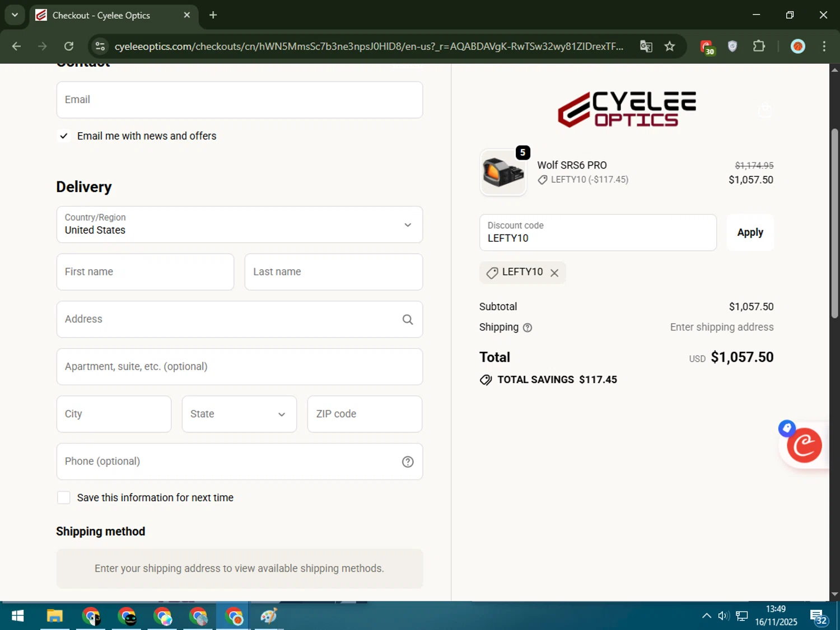Click the Wolf SRS6 PRO product thumbnail
Image resolution: width=840 pixels, height=630 pixels.
pos(503,172)
